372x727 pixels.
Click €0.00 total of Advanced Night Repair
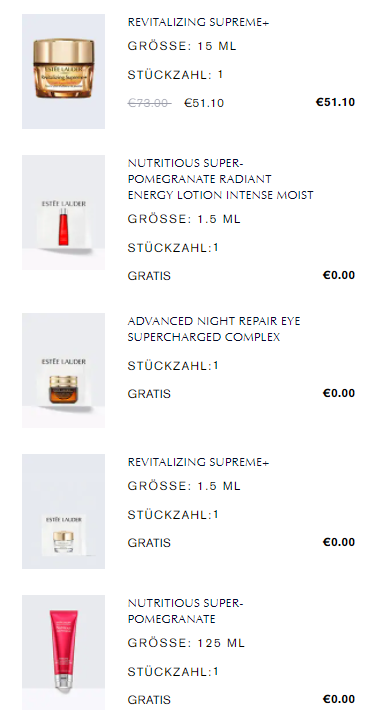[339, 393]
